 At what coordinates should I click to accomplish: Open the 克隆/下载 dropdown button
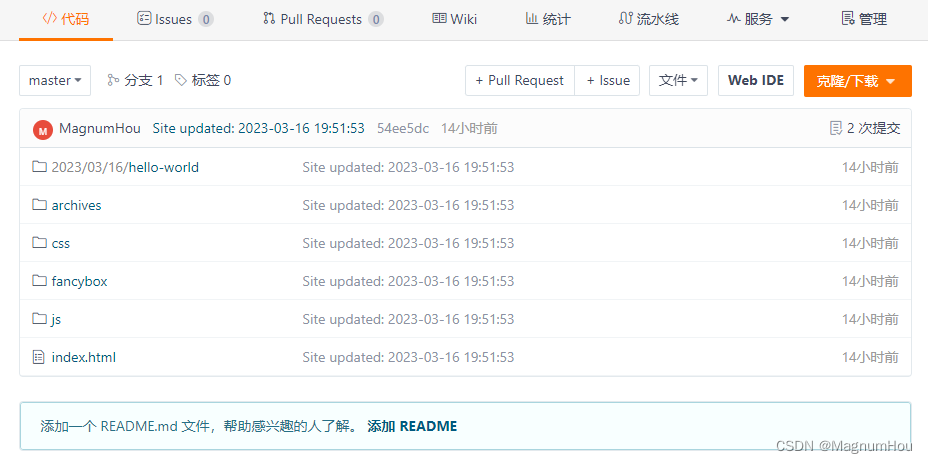857,81
